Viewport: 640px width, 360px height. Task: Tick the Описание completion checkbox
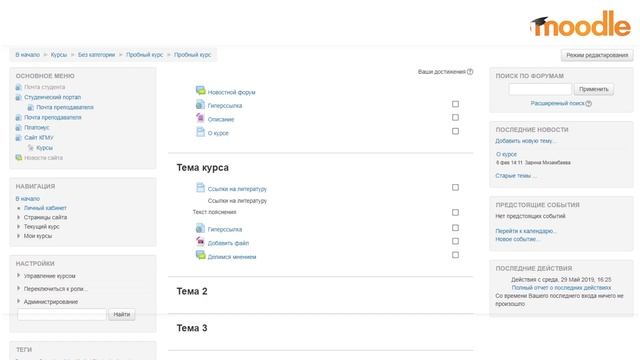pos(456,118)
